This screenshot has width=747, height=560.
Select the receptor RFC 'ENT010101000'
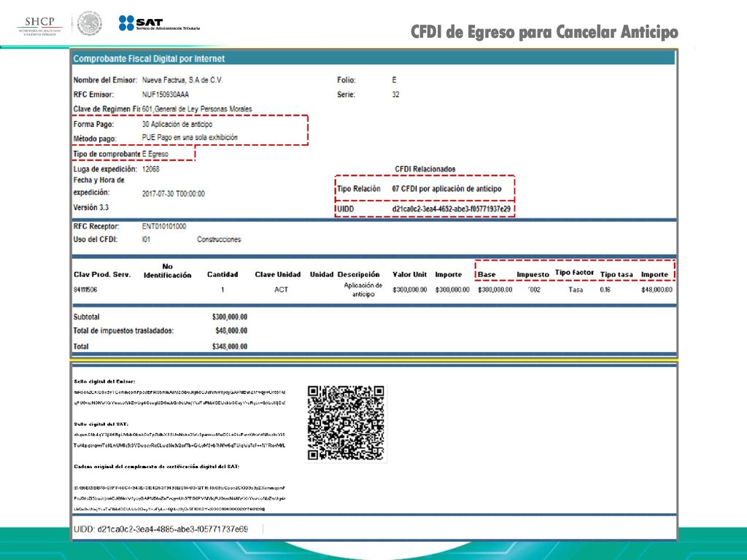pos(164,226)
